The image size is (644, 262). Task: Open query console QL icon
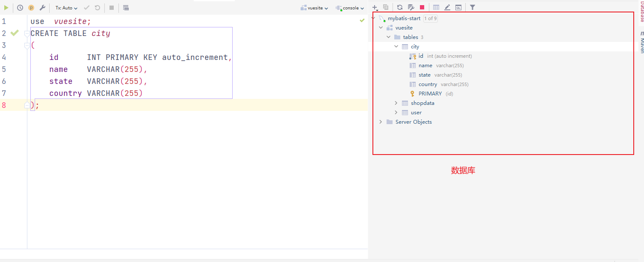[458, 7]
